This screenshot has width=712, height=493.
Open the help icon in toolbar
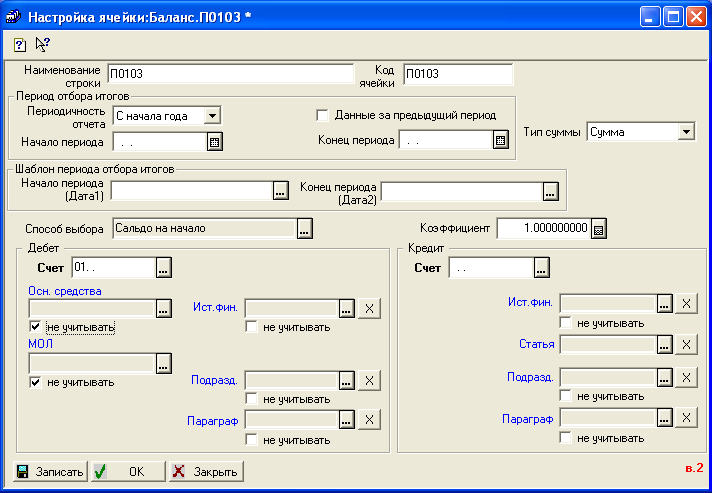coord(20,44)
